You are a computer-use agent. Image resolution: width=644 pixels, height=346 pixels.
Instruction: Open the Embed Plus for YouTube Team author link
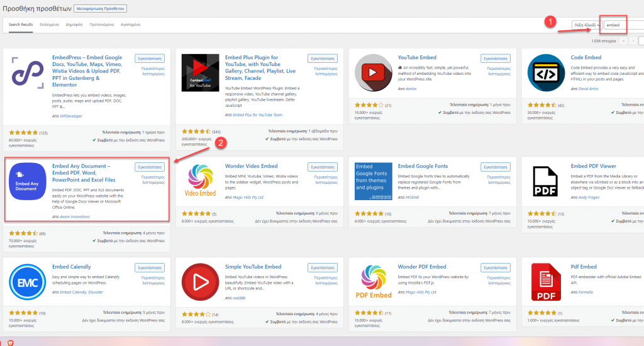click(257, 115)
